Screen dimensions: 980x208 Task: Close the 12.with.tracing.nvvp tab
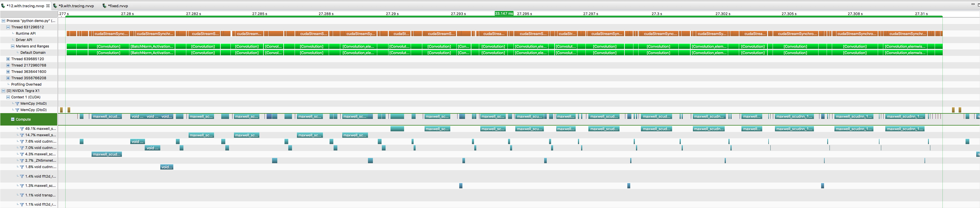coord(48,6)
